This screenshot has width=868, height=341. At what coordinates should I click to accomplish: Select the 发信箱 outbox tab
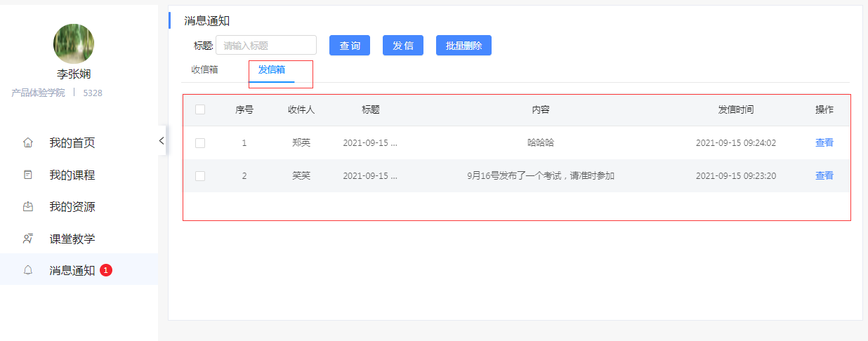tap(272, 69)
